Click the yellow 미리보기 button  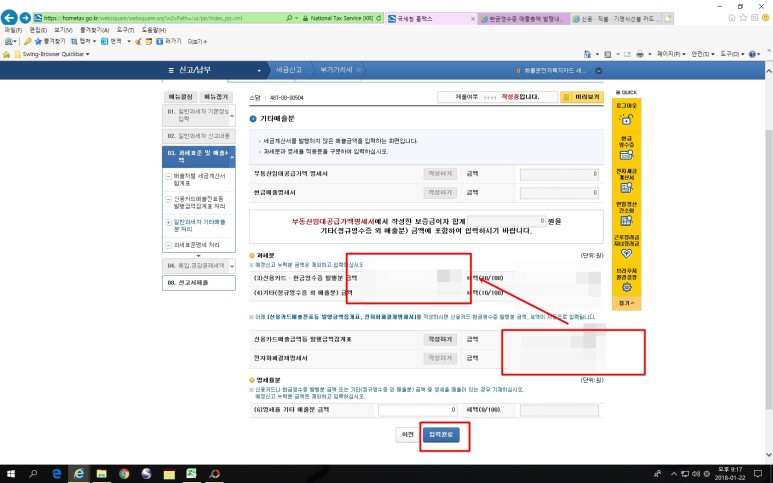click(x=582, y=97)
